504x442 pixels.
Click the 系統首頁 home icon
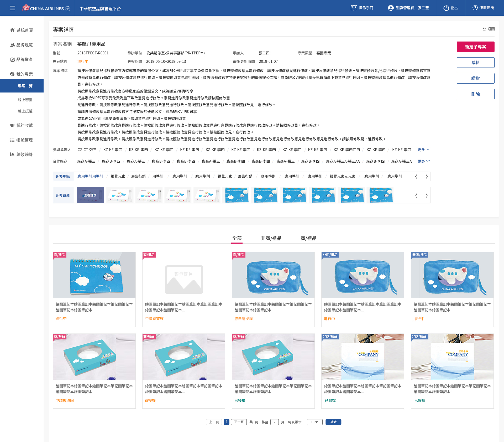pyautogui.click(x=12, y=30)
